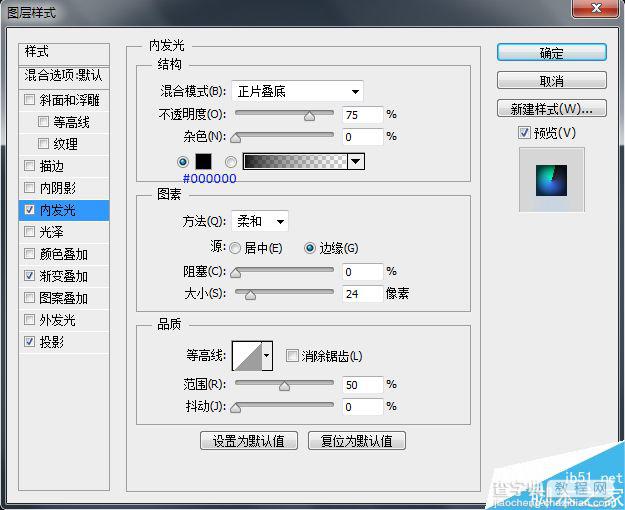Open the 等高线 contour picker arrow
The width and height of the screenshot is (625, 510).
pyautogui.click(x=267, y=355)
